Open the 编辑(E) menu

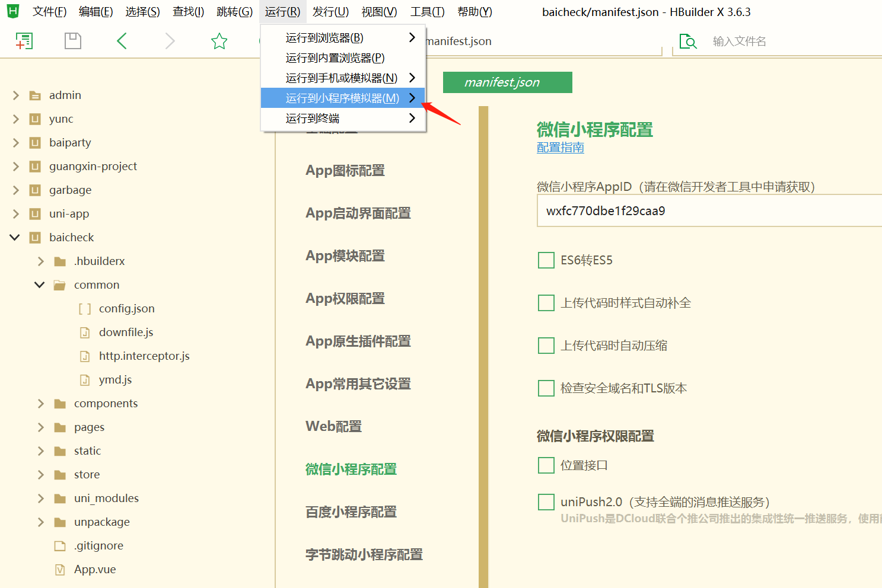click(96, 12)
